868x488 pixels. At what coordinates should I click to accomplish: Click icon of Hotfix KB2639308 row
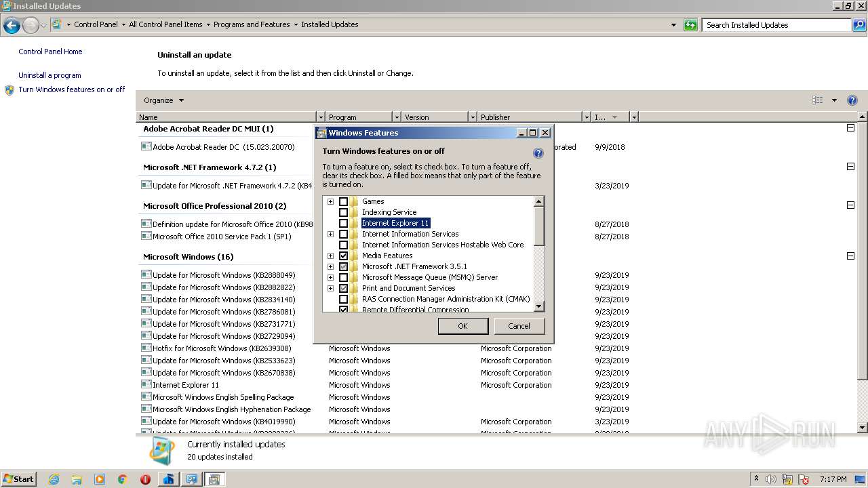point(146,348)
